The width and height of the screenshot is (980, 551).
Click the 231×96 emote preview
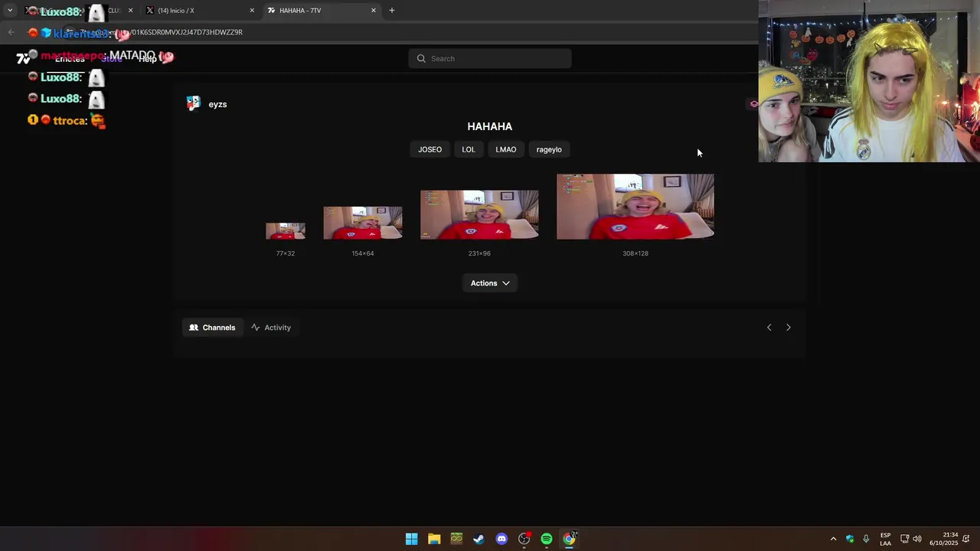pyautogui.click(x=479, y=215)
